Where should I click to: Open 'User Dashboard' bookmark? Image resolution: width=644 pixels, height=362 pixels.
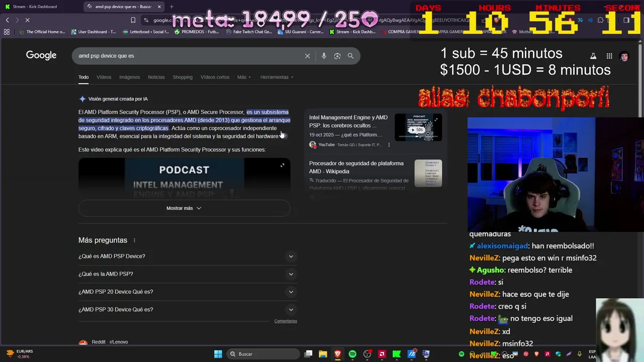coord(94,32)
